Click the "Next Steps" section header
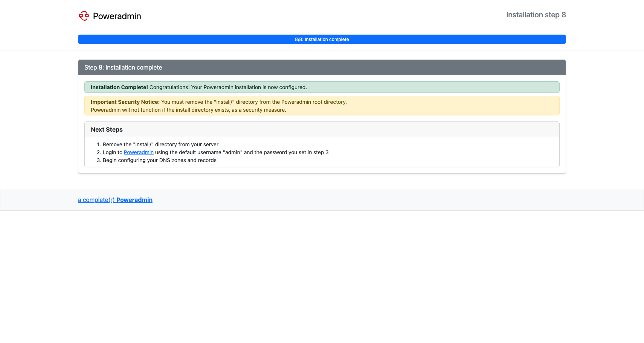 (x=107, y=129)
